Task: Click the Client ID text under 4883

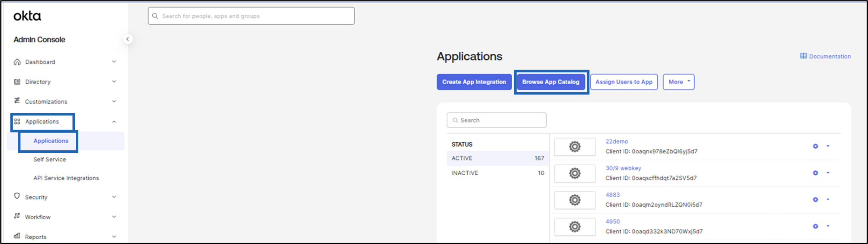Action: coord(654,205)
